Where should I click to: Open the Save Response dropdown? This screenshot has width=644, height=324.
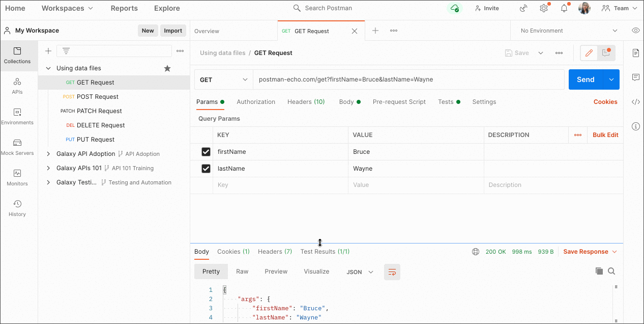point(590,252)
